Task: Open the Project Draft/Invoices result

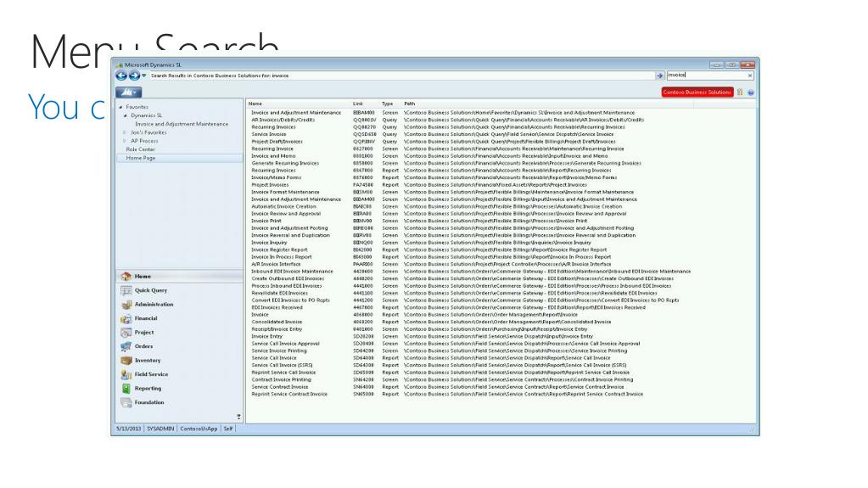Action: (x=277, y=141)
